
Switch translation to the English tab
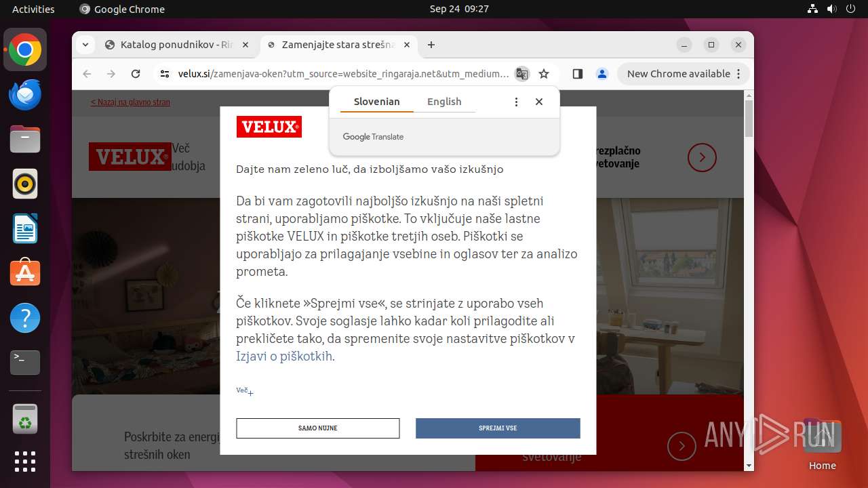point(444,102)
